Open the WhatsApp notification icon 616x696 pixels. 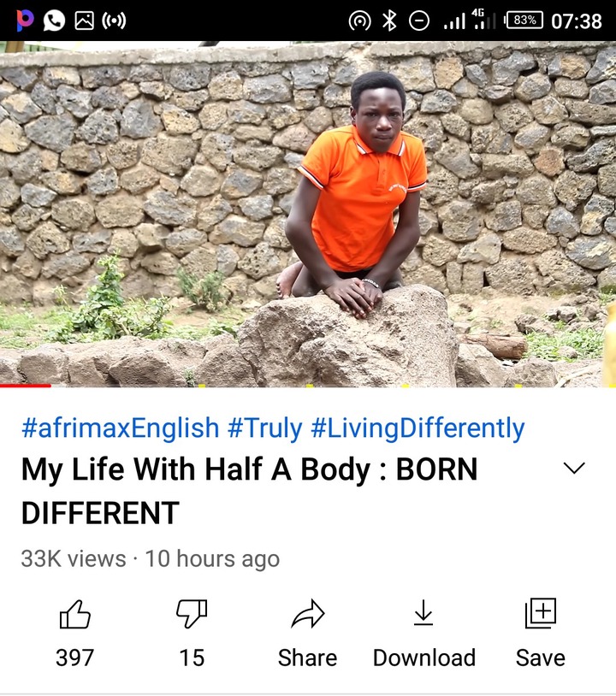pyautogui.click(x=54, y=21)
